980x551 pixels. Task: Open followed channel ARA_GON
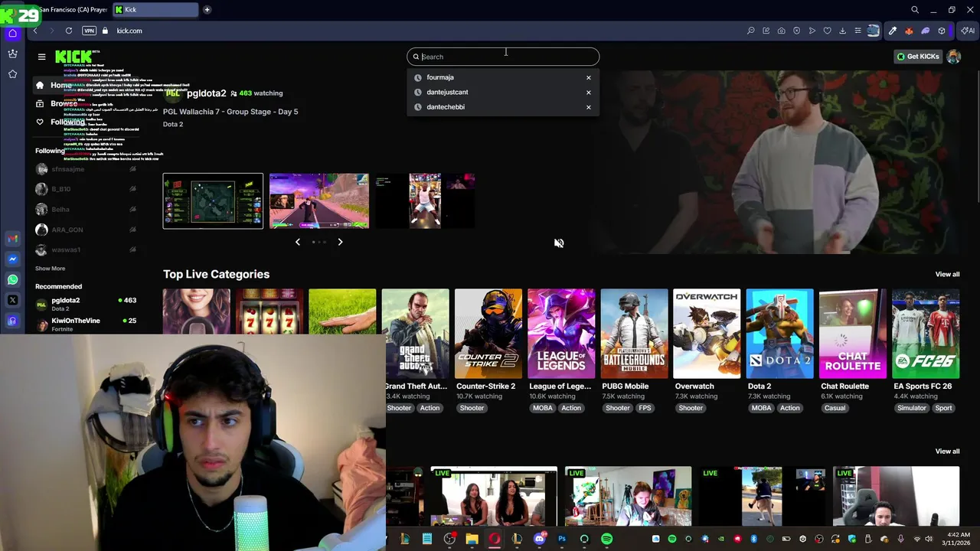click(x=86, y=230)
